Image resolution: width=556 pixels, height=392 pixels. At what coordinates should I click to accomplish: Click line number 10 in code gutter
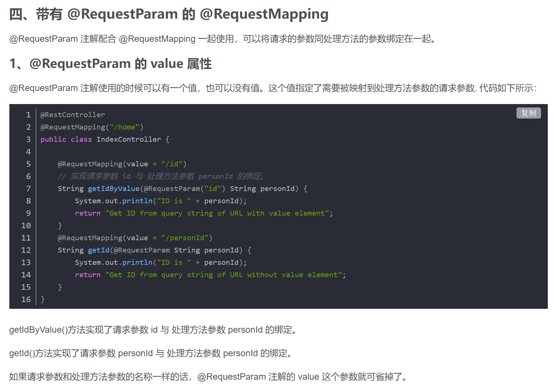click(26, 226)
